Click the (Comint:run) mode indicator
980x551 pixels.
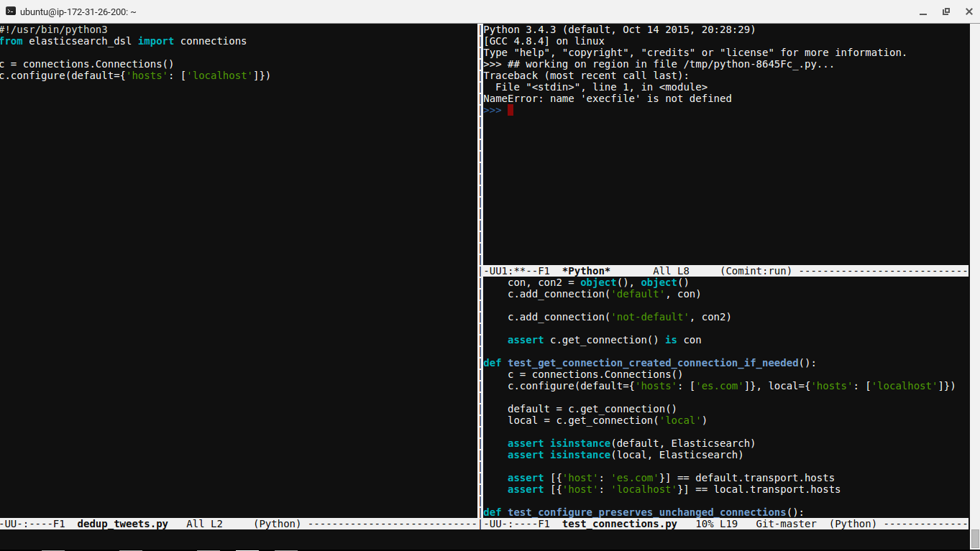(x=756, y=271)
